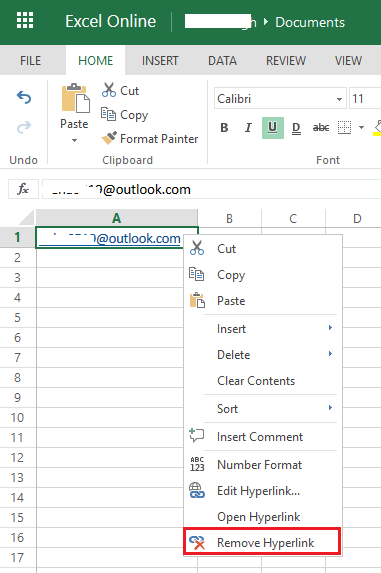The height and width of the screenshot is (573, 381).
Task: Select the Format Painter brush
Action: (150, 138)
